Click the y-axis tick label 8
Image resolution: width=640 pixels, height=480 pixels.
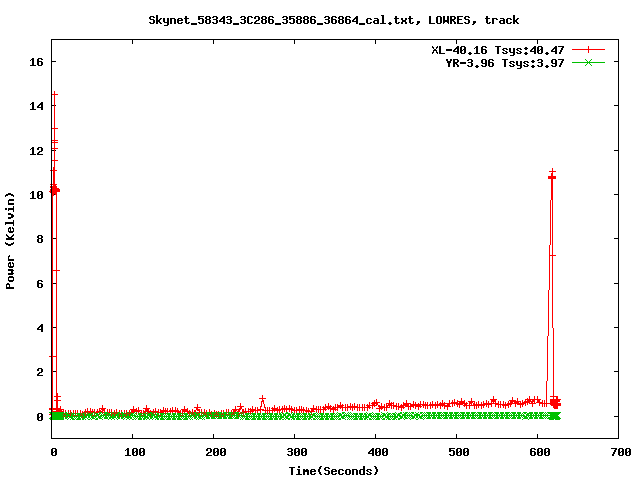40,239
